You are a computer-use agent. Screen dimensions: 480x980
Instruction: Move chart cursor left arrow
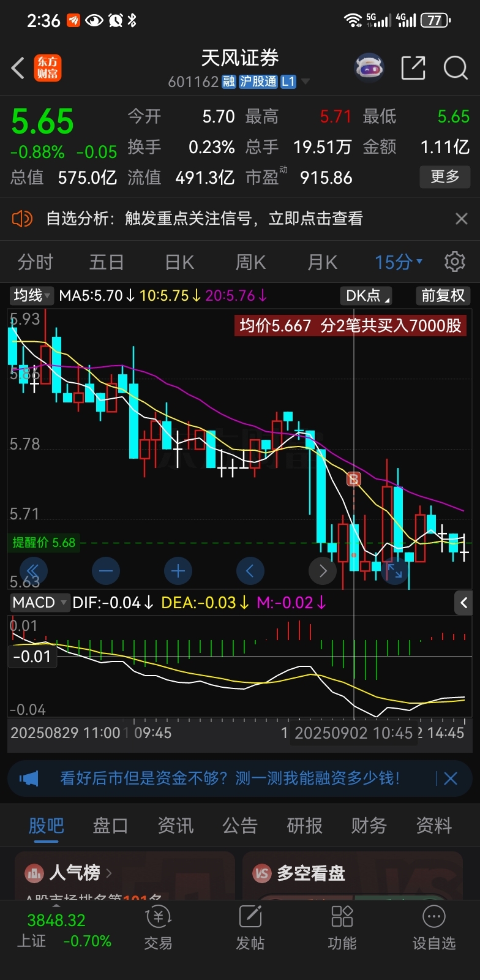[250, 571]
